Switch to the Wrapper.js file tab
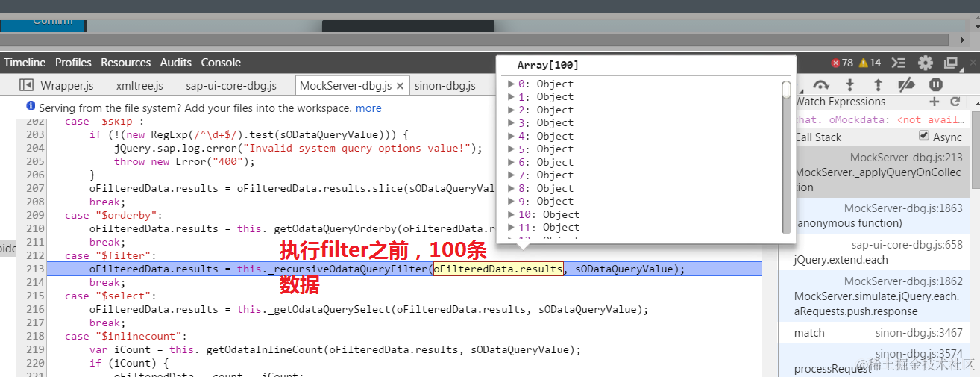980x377 pixels. pos(66,86)
